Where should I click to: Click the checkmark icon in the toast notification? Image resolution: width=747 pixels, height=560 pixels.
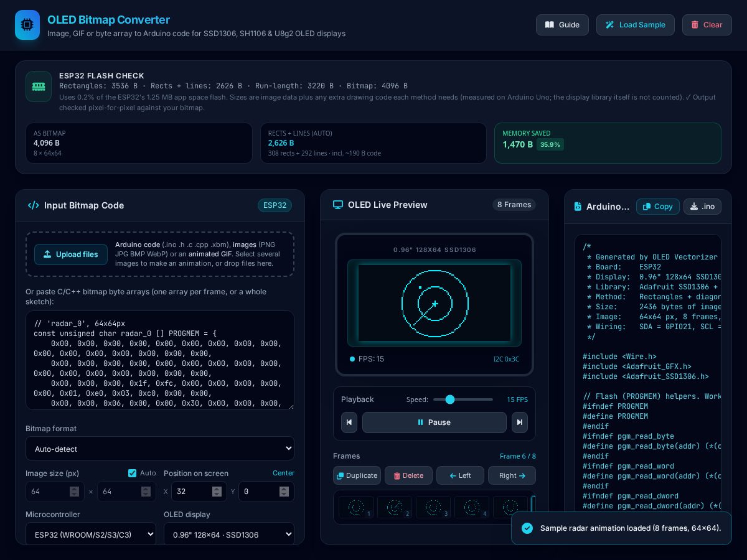(527, 528)
